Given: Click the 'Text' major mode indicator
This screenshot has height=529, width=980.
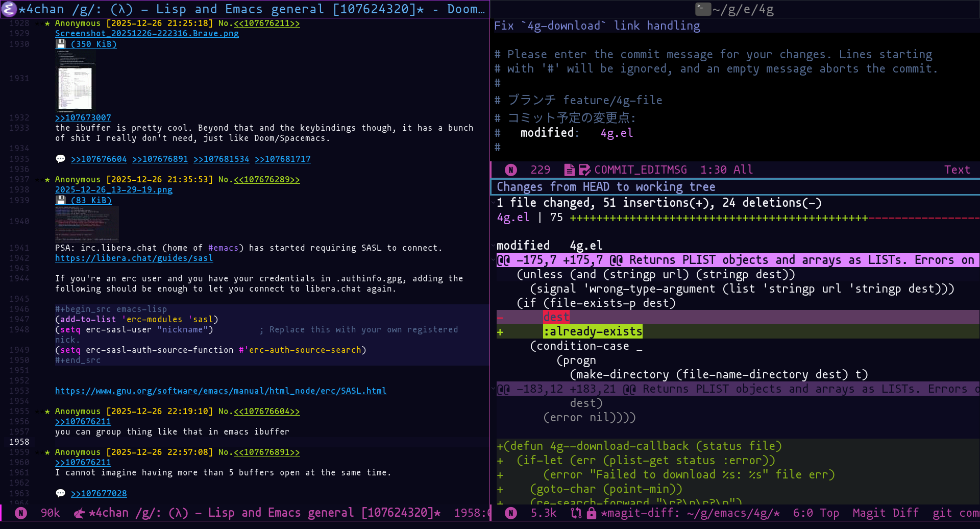Looking at the screenshot, I should click(957, 170).
